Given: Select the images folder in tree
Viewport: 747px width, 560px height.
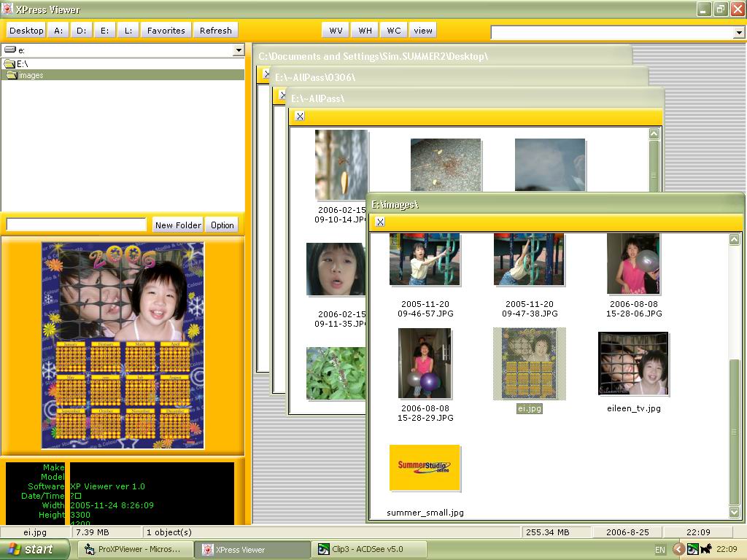Looking at the screenshot, I should 31,75.
